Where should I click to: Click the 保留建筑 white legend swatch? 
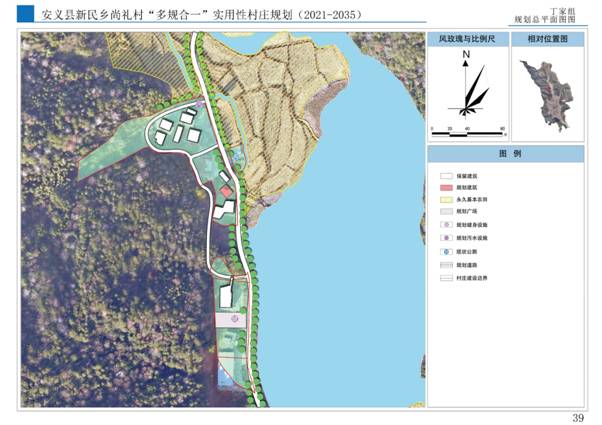[x=446, y=176]
